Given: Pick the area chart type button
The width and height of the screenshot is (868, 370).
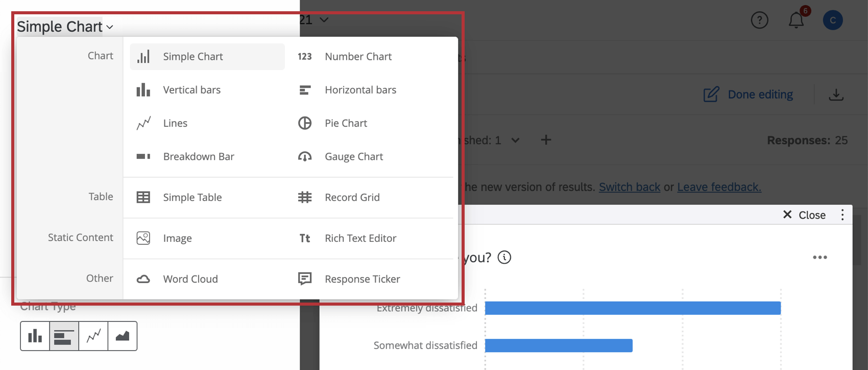Looking at the screenshot, I should [123, 336].
